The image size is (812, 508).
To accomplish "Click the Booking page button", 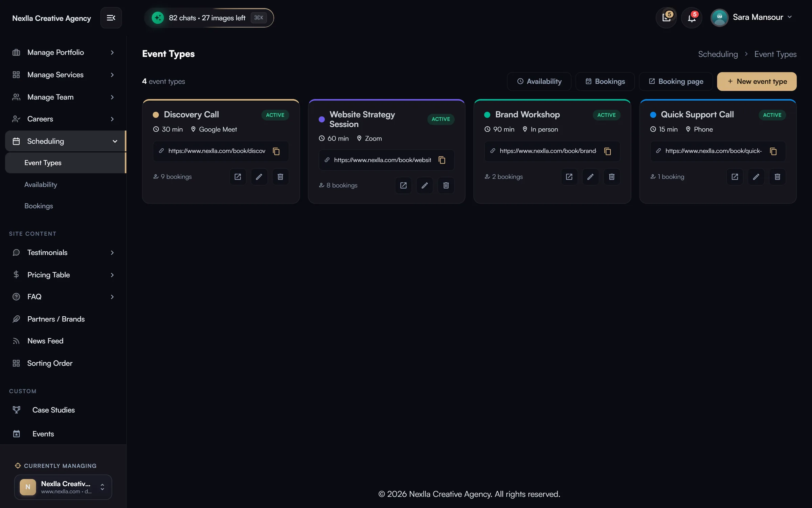I will click(676, 82).
